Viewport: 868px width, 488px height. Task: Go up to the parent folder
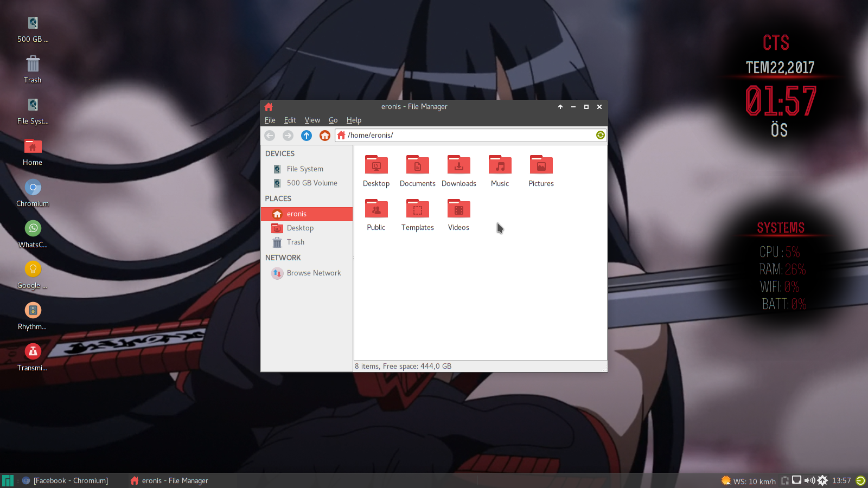(307, 136)
